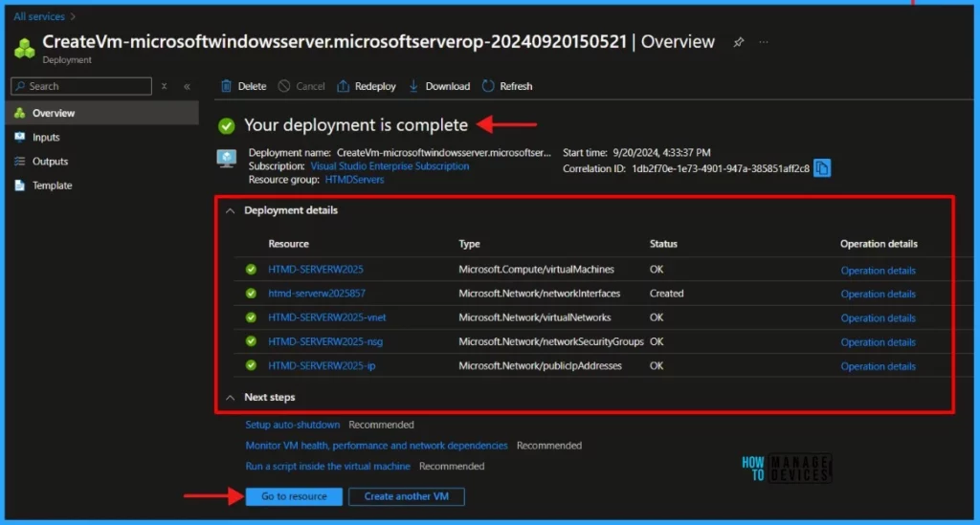
Task: Open the more options ellipsis beside the title
Action: click(x=764, y=42)
